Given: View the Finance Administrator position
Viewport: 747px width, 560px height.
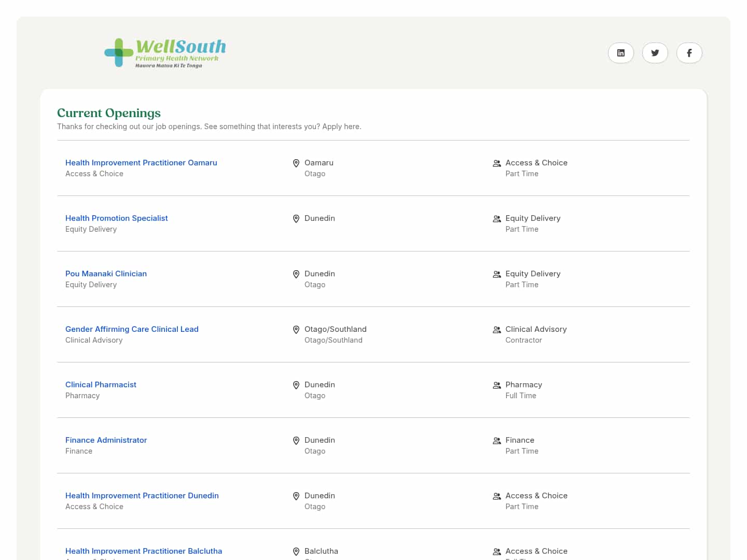Looking at the screenshot, I should click(x=106, y=440).
